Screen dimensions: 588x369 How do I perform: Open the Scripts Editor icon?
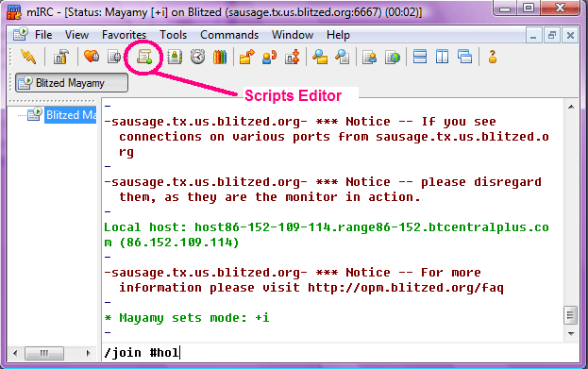pos(143,57)
